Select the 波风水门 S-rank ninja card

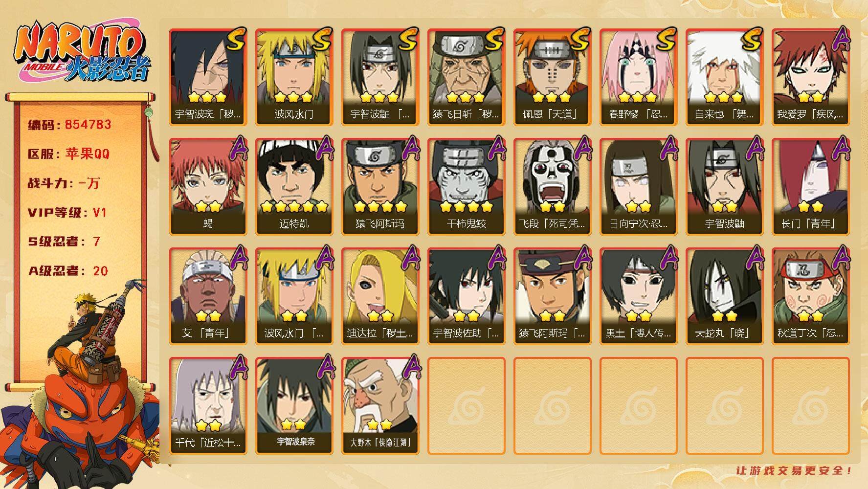294,77
